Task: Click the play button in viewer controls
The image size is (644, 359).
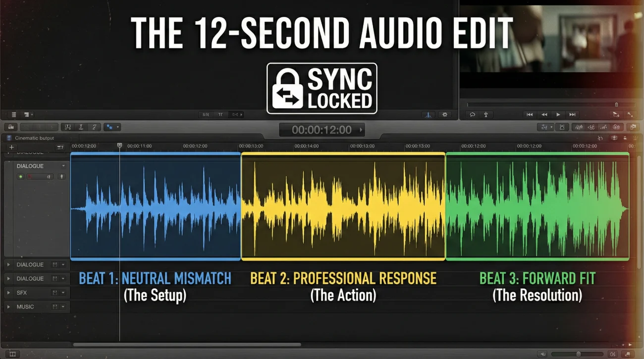Action: [x=558, y=114]
